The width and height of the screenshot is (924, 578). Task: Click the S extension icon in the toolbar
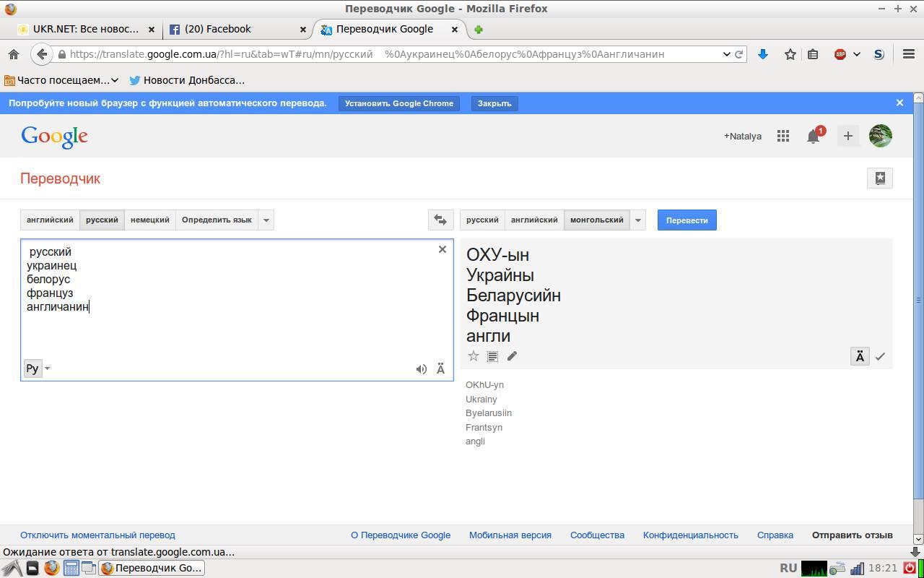(x=879, y=54)
